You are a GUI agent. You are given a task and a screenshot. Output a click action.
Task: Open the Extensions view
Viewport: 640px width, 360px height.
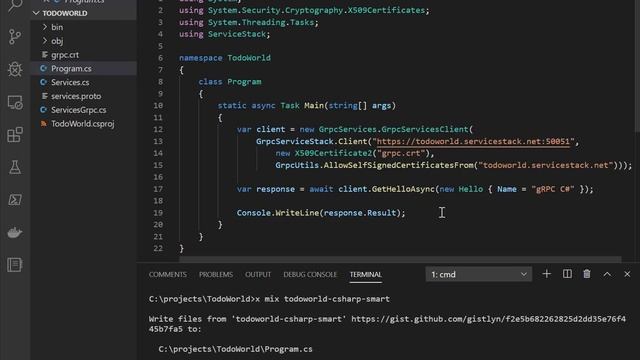click(x=15, y=135)
